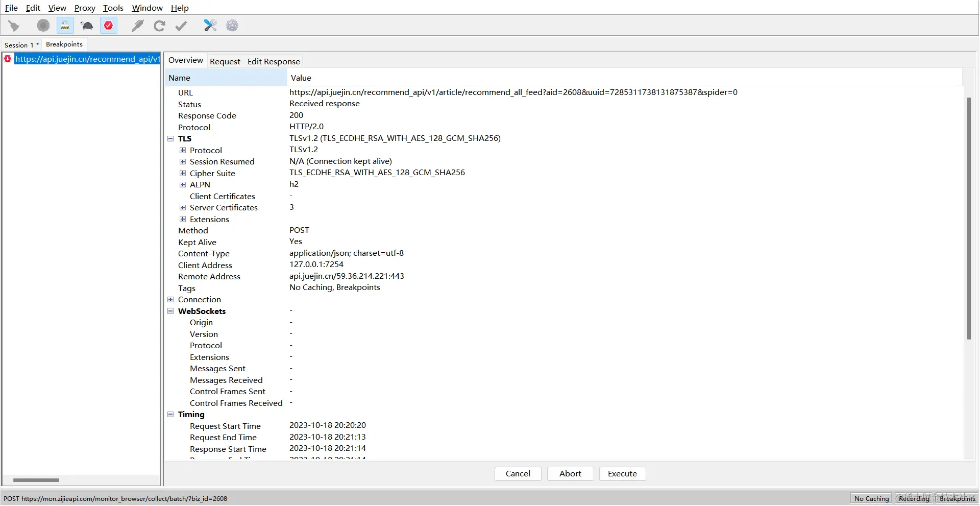Expand the Connection section
The image size is (980, 506).
point(170,299)
